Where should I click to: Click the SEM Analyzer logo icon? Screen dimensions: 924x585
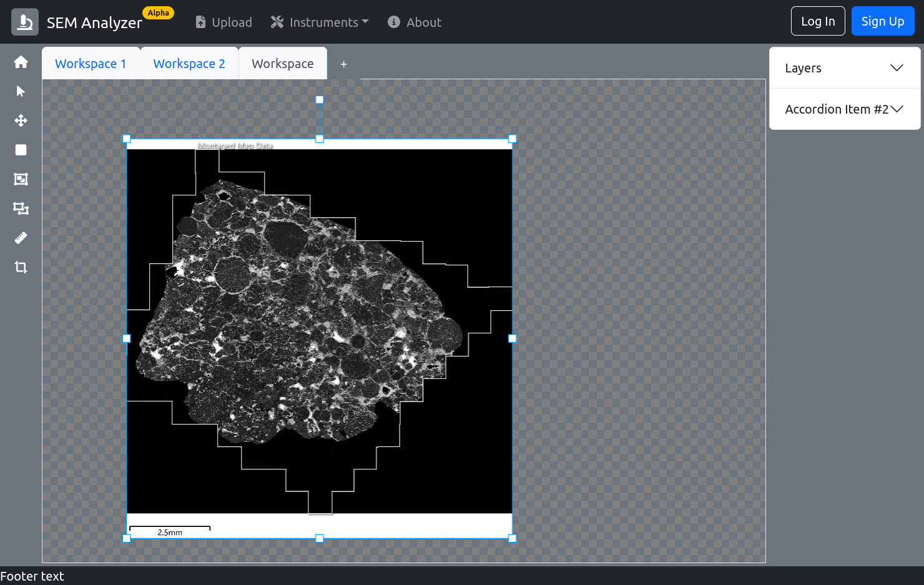pyautogui.click(x=24, y=21)
